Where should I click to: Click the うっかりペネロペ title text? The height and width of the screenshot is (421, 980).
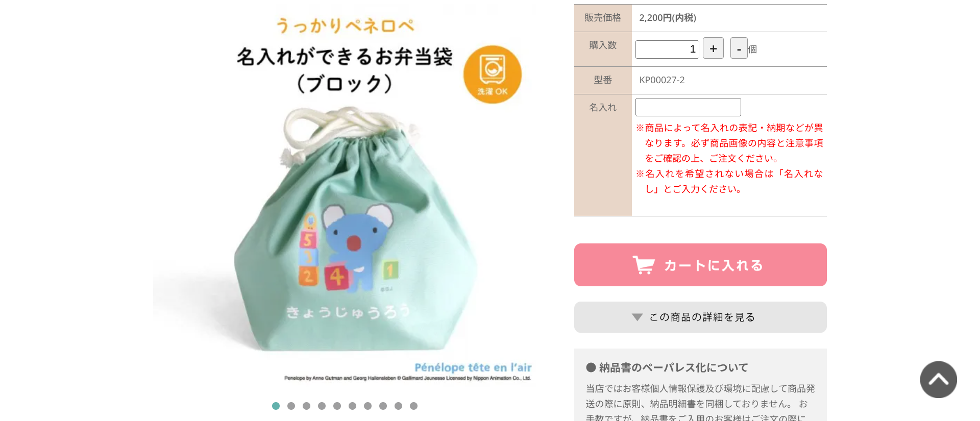345,25
